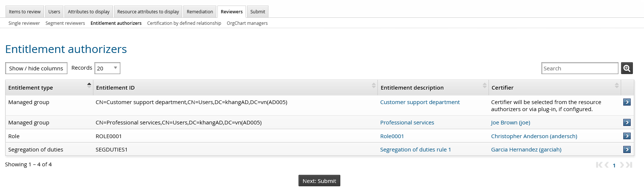Image resolution: width=644 pixels, height=190 pixels.
Task: Click arrow icon for SEGDUTIES1 row
Action: pyautogui.click(x=627, y=150)
